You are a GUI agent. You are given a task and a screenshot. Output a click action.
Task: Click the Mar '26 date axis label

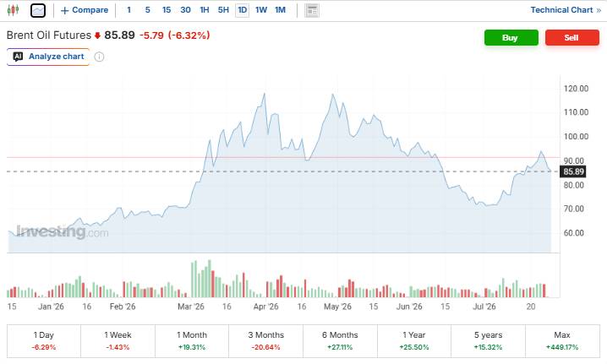191,307
